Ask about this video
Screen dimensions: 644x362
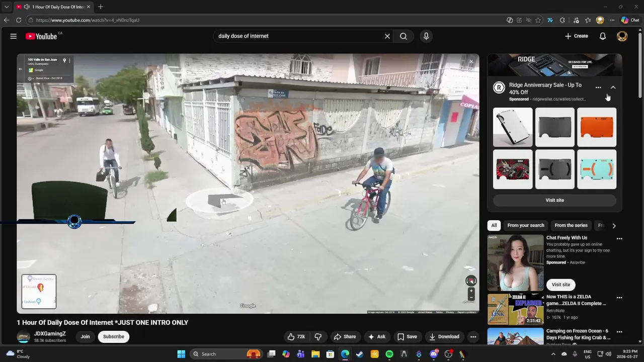[376, 337]
